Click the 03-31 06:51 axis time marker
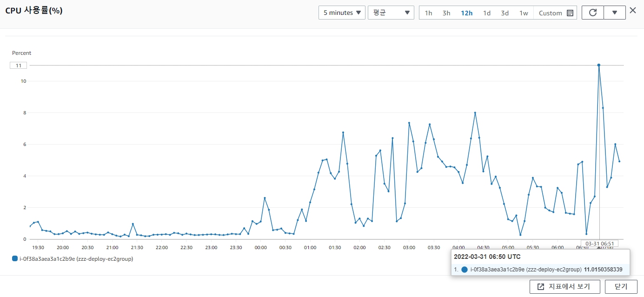 [599, 243]
